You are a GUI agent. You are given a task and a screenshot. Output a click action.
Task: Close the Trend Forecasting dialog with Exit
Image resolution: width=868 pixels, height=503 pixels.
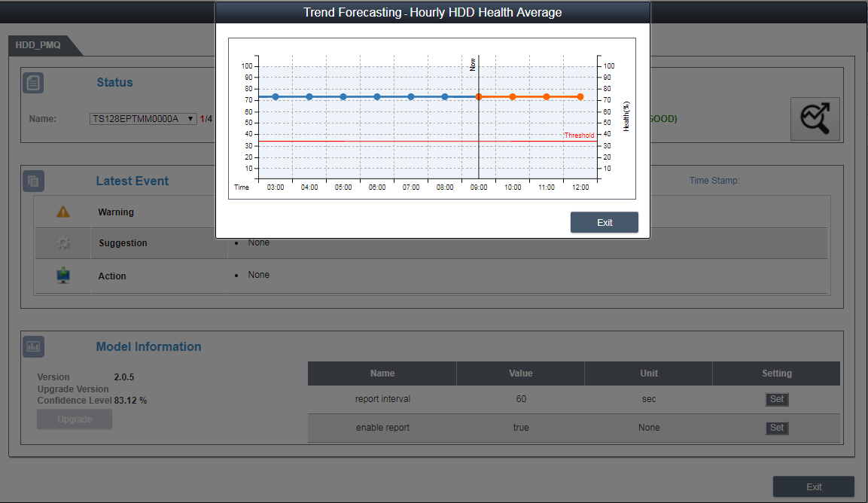(x=604, y=223)
